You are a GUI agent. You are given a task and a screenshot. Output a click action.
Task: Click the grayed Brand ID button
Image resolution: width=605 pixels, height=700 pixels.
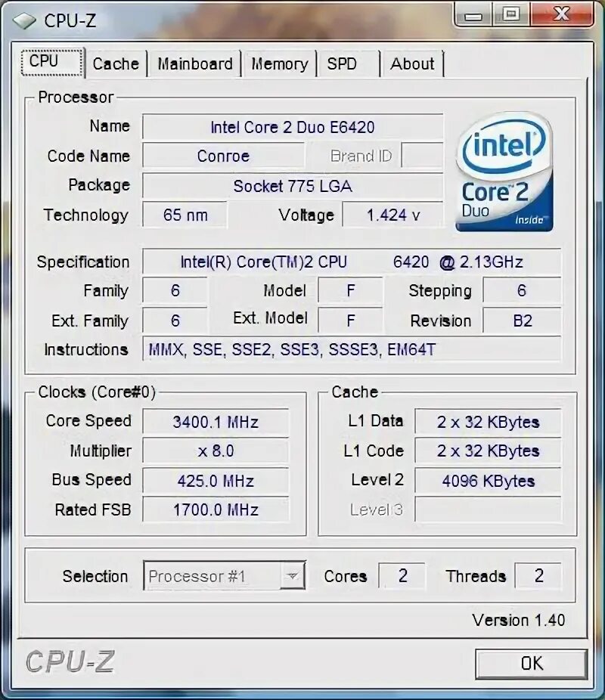359,156
